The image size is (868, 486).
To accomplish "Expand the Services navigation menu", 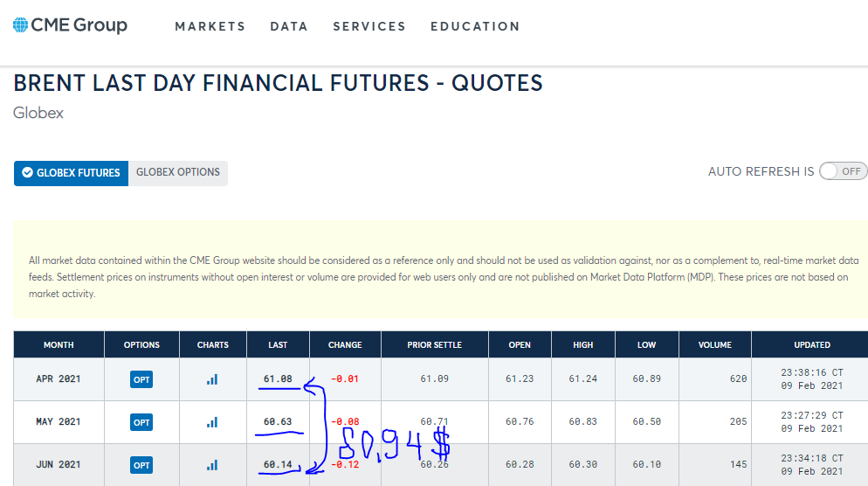I will 369,26.
